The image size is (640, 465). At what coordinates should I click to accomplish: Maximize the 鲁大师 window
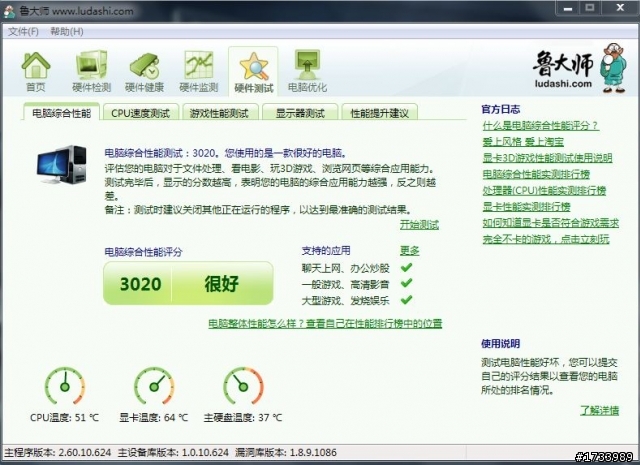click(x=589, y=8)
